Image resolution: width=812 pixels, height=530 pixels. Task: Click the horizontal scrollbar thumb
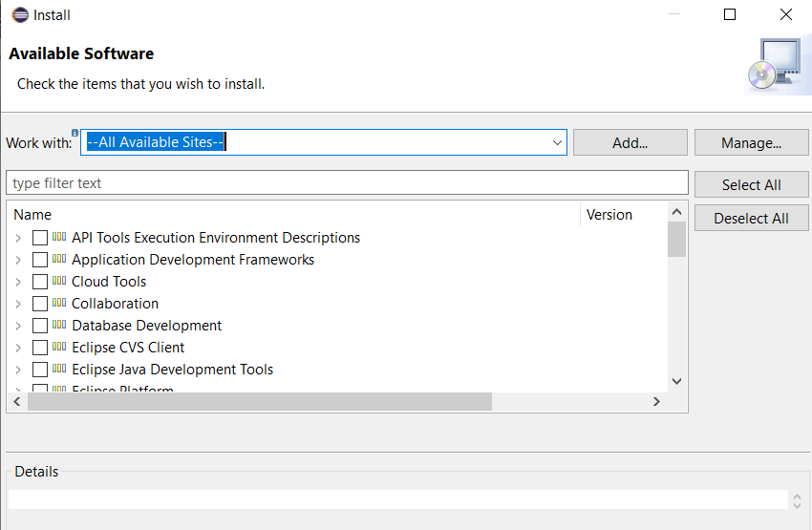260,402
